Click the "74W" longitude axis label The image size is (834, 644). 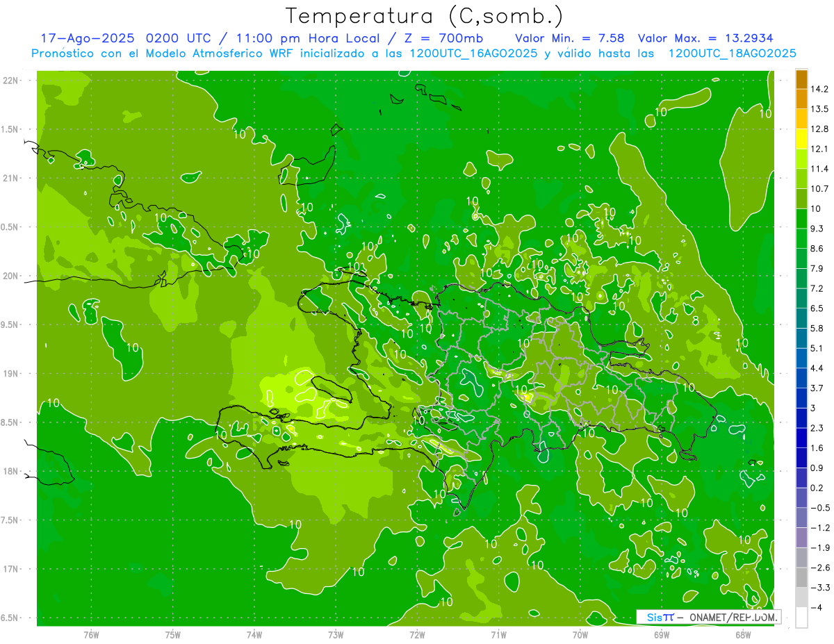254,635
